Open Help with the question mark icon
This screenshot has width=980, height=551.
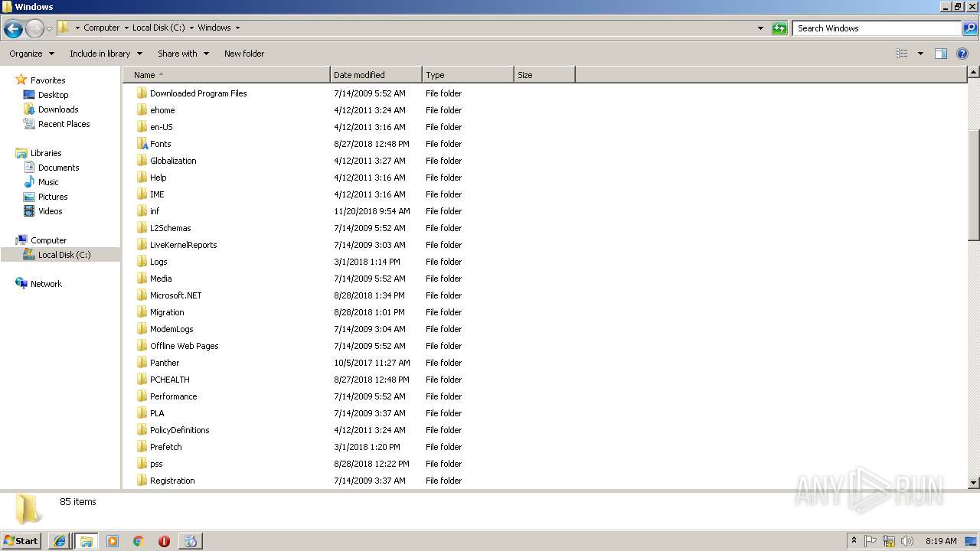click(962, 54)
